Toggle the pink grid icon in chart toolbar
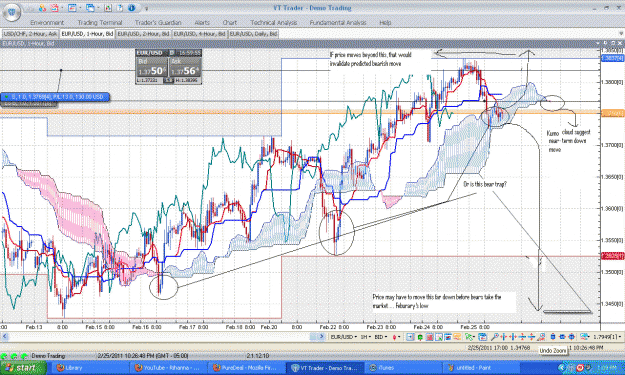Viewport: 625px width, 375px height. pyautogui.click(x=429, y=337)
